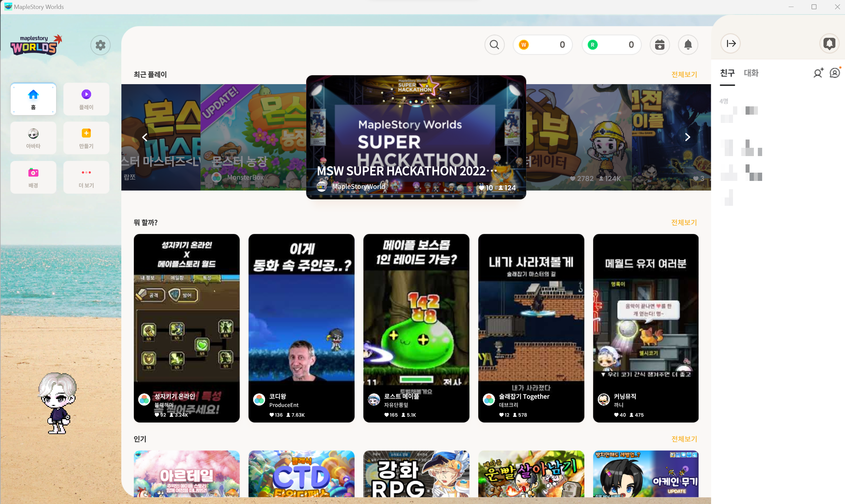Switch to the 대화 tab

click(751, 73)
